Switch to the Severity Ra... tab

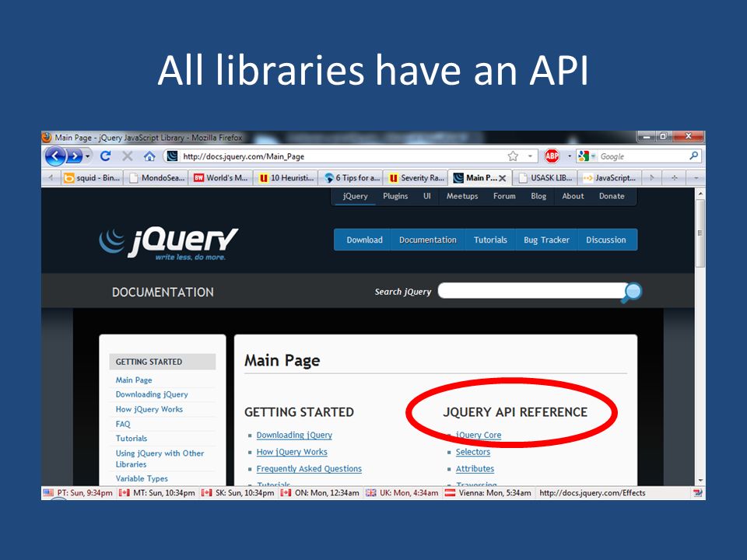(416, 177)
